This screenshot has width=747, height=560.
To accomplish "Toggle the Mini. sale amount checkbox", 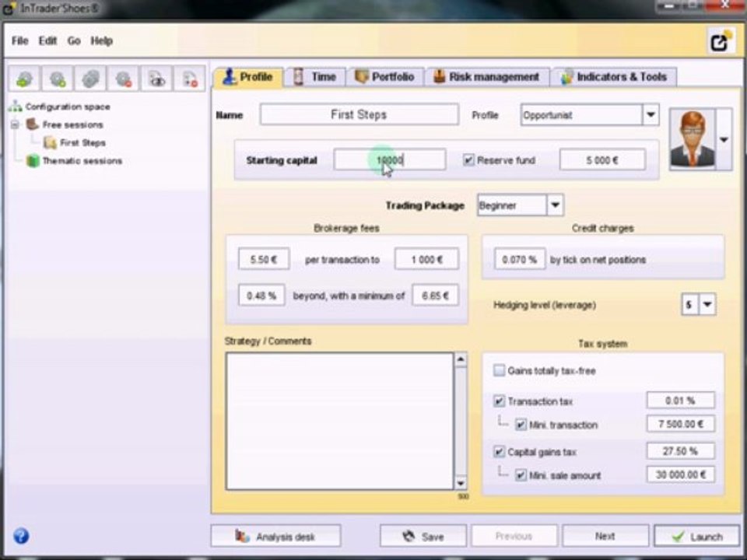I will coord(521,474).
